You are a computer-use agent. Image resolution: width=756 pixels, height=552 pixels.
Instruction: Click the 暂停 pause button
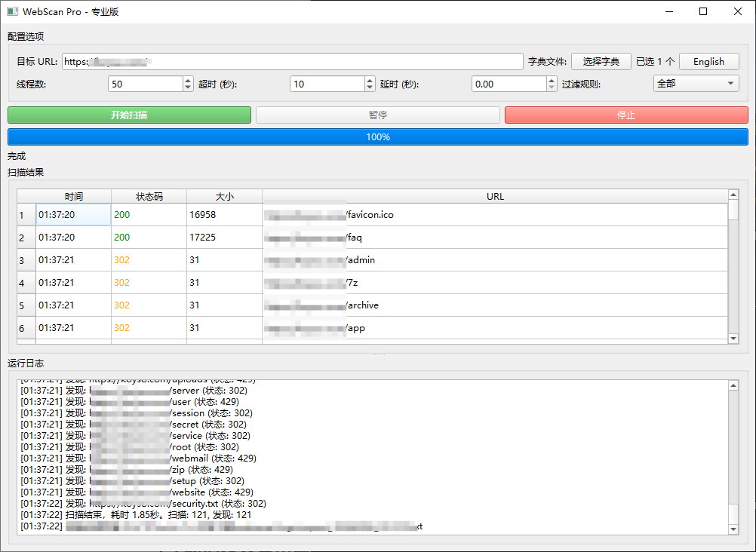377,115
